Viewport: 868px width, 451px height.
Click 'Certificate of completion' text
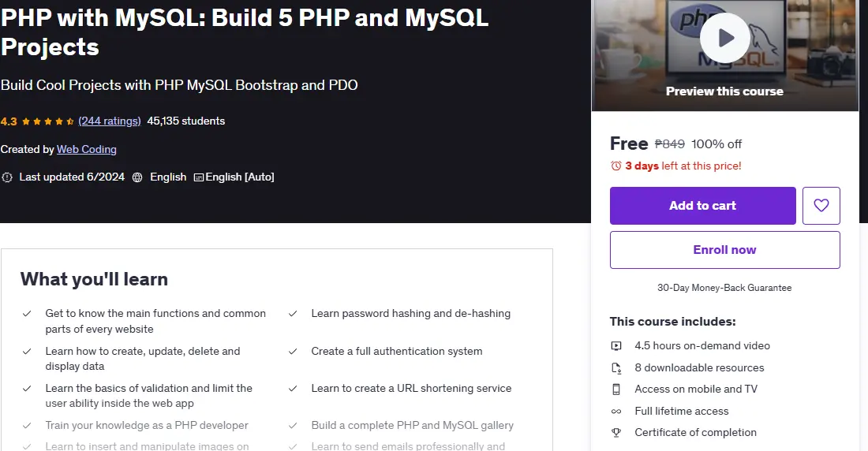pyautogui.click(x=695, y=433)
